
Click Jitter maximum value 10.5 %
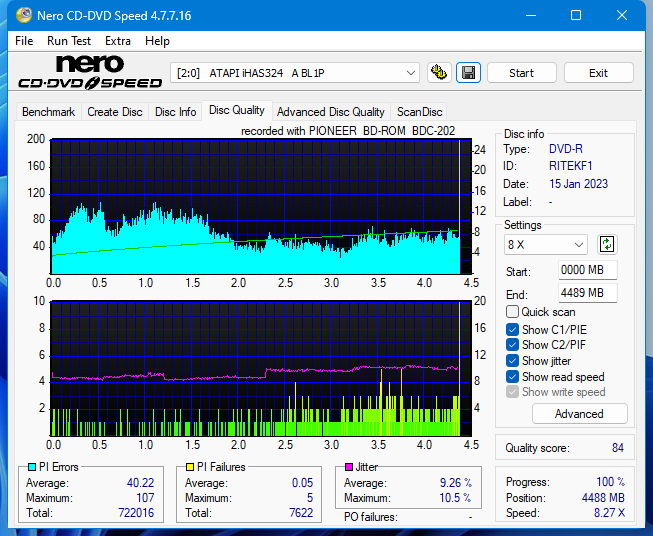[455, 498]
